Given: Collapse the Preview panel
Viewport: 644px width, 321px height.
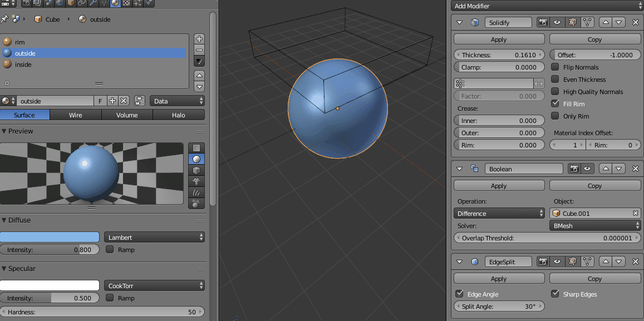Looking at the screenshot, I should 4,131.
